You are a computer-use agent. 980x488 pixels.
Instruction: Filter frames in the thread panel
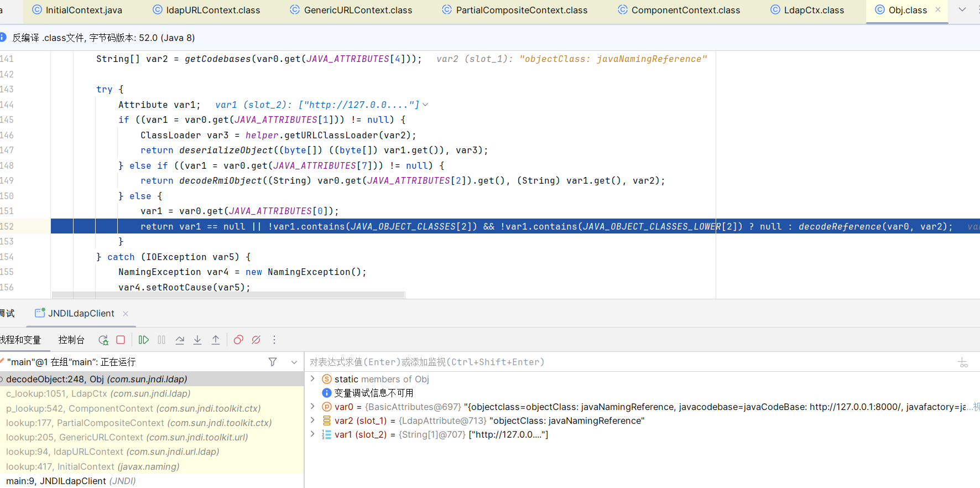[273, 362]
